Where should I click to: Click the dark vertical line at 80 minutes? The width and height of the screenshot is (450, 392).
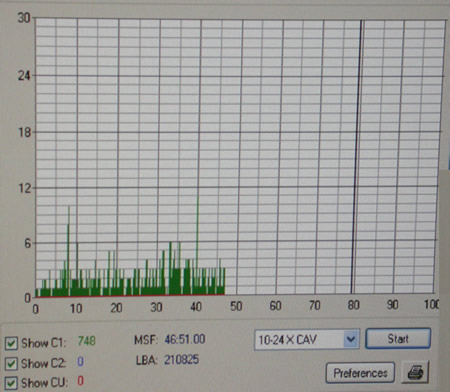(357, 157)
